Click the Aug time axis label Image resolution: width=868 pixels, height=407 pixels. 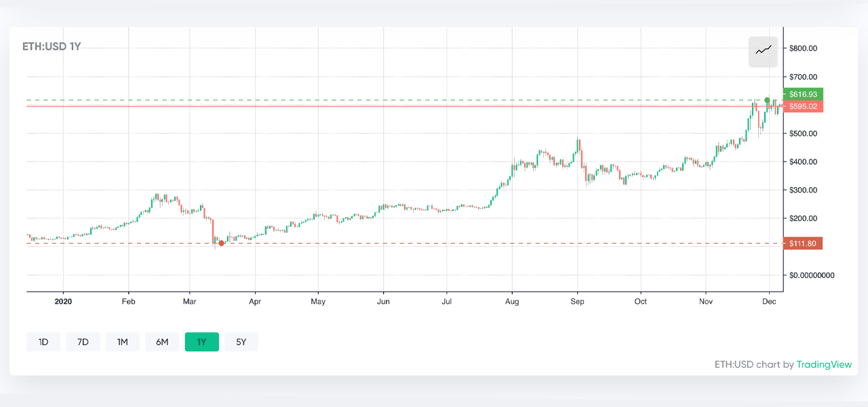tap(512, 301)
